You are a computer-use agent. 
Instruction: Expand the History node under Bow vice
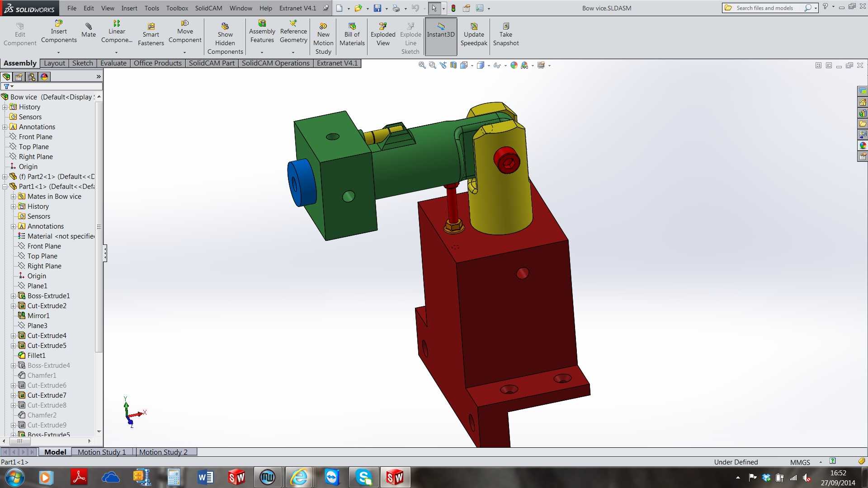pos(5,107)
